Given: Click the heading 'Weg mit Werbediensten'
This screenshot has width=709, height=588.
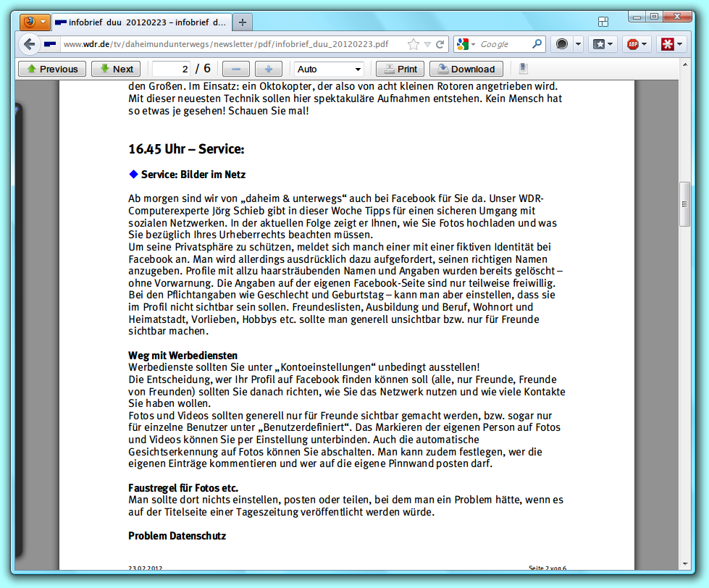Looking at the screenshot, I should pos(183,356).
